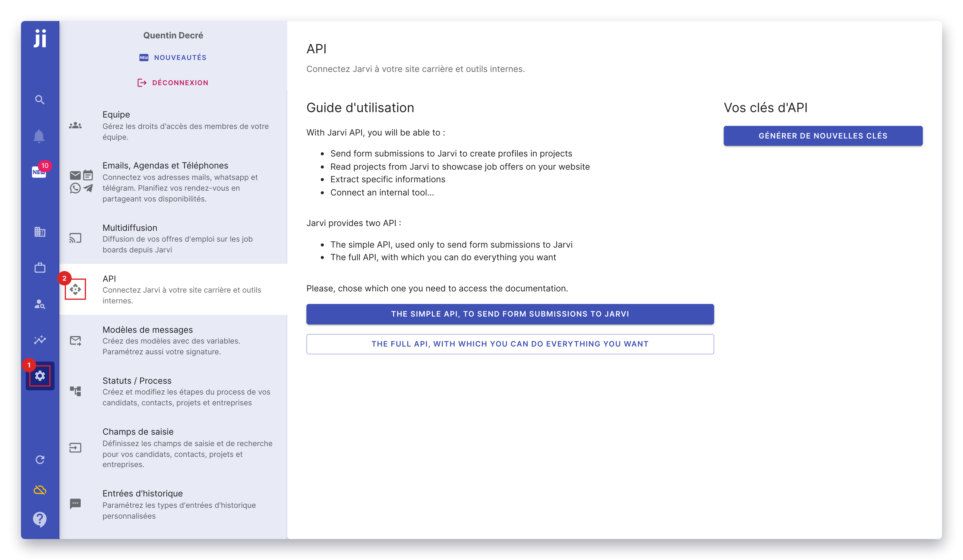
Task: Click the Jarvi 'ji' logo
Action: (40, 38)
